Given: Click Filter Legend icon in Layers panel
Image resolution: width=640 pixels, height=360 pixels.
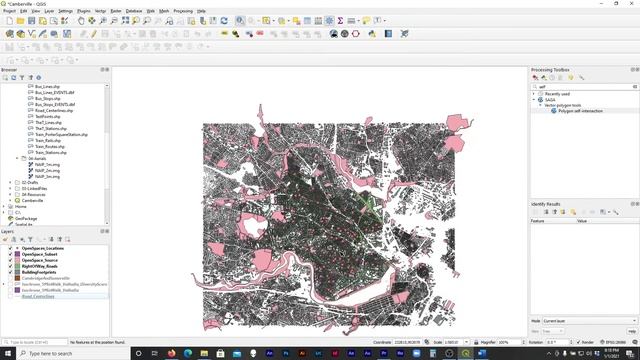Looking at the screenshot, I should [x=30, y=240].
